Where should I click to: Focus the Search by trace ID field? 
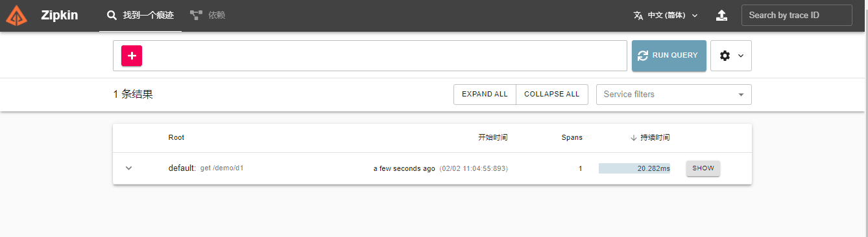pyautogui.click(x=797, y=16)
